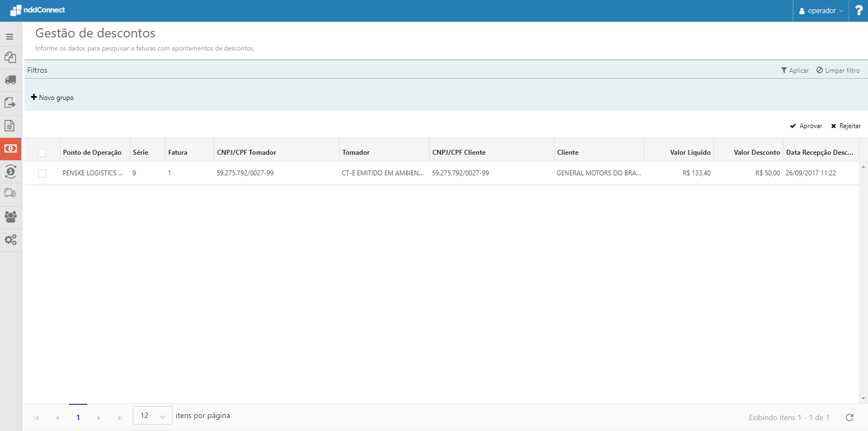Open the settings gears sidebar icon
Screen dimensions: 868x431
pos(10,239)
